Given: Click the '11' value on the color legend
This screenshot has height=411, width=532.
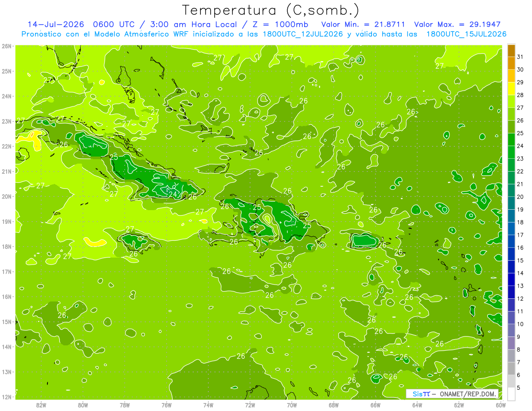Looking at the screenshot, I should (x=520, y=311).
